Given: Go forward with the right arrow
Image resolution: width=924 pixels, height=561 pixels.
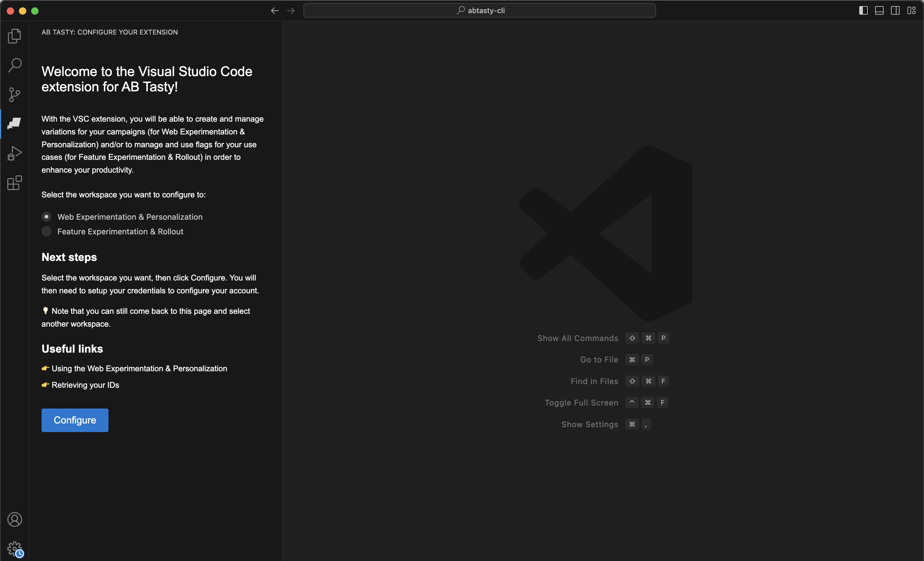Looking at the screenshot, I should pos(291,10).
